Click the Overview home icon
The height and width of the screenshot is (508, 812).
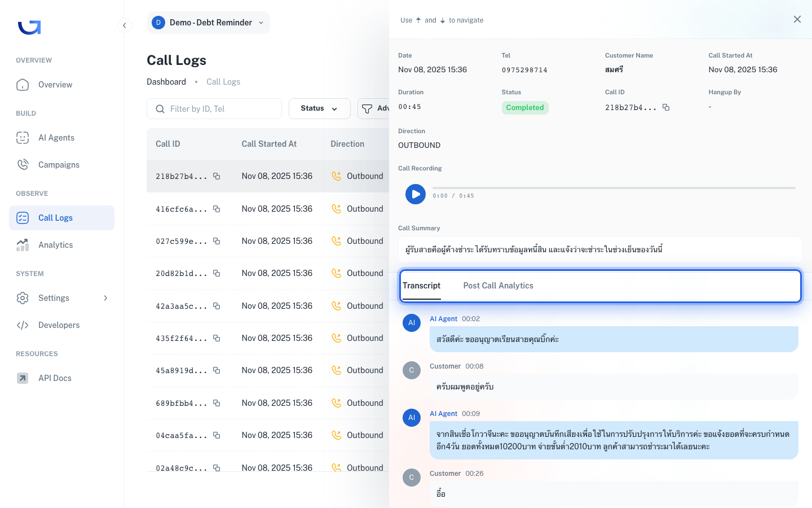click(23, 85)
